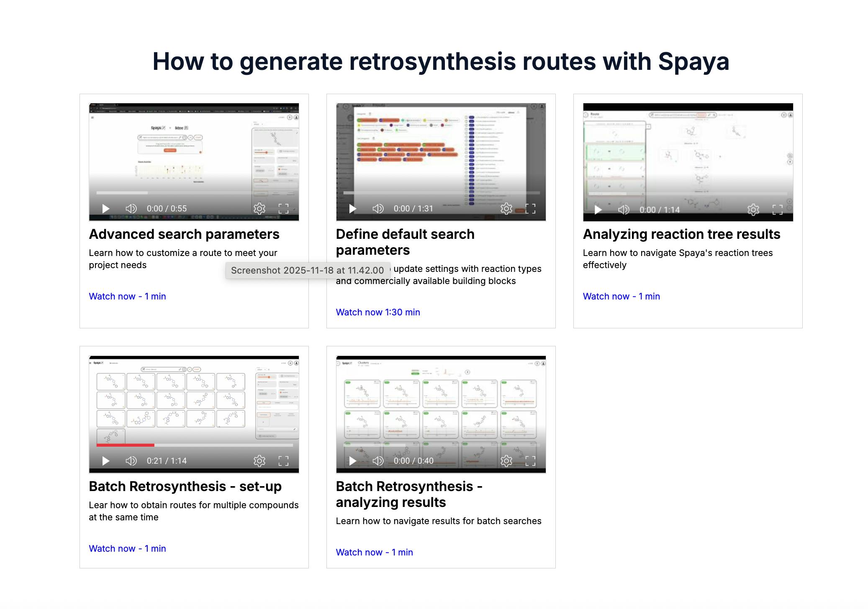
Task: Enter fullscreen on Advanced search parameters video
Action: point(284,209)
